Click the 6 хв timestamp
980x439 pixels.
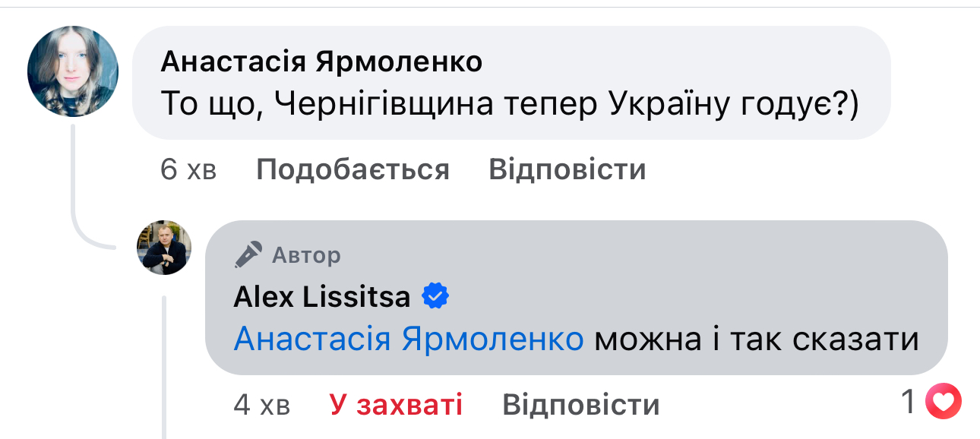(188, 169)
